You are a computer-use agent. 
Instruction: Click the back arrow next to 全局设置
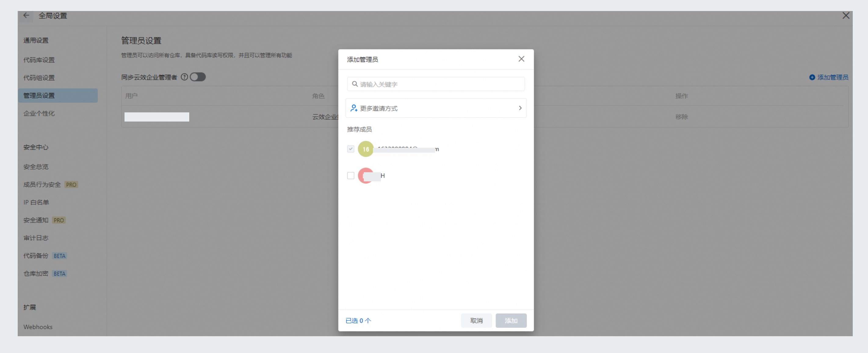(26, 16)
